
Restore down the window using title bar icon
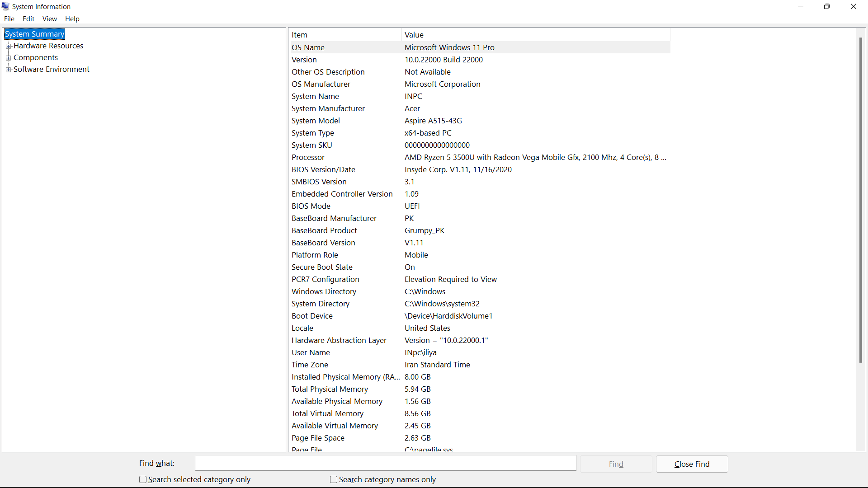pos(826,6)
